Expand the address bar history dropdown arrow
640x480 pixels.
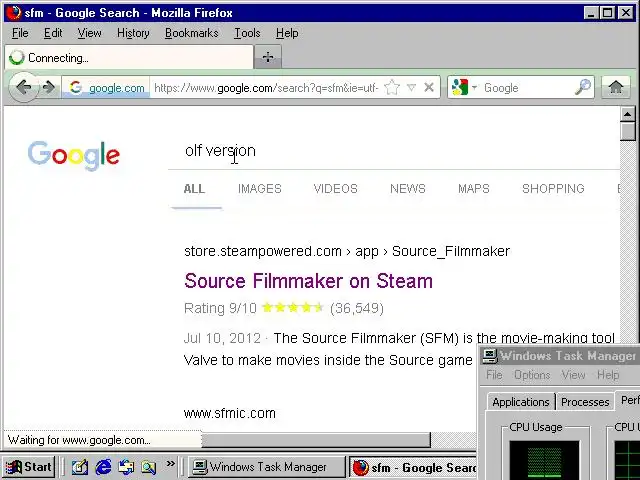pyautogui.click(x=411, y=87)
